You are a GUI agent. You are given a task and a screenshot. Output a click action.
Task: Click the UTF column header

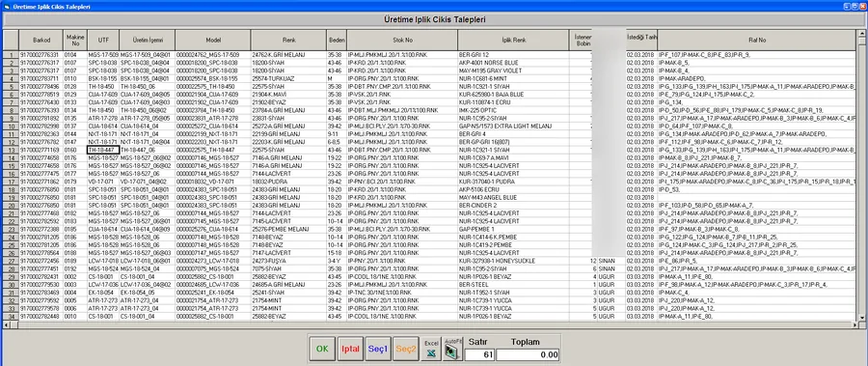pyautogui.click(x=103, y=40)
